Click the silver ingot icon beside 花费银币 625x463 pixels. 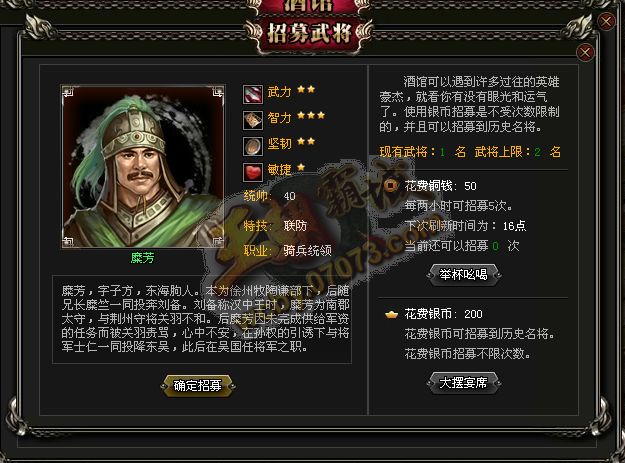click(x=391, y=314)
